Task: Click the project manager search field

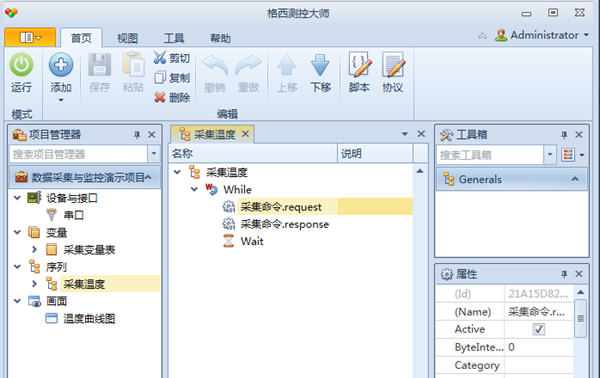Action: pyautogui.click(x=79, y=154)
